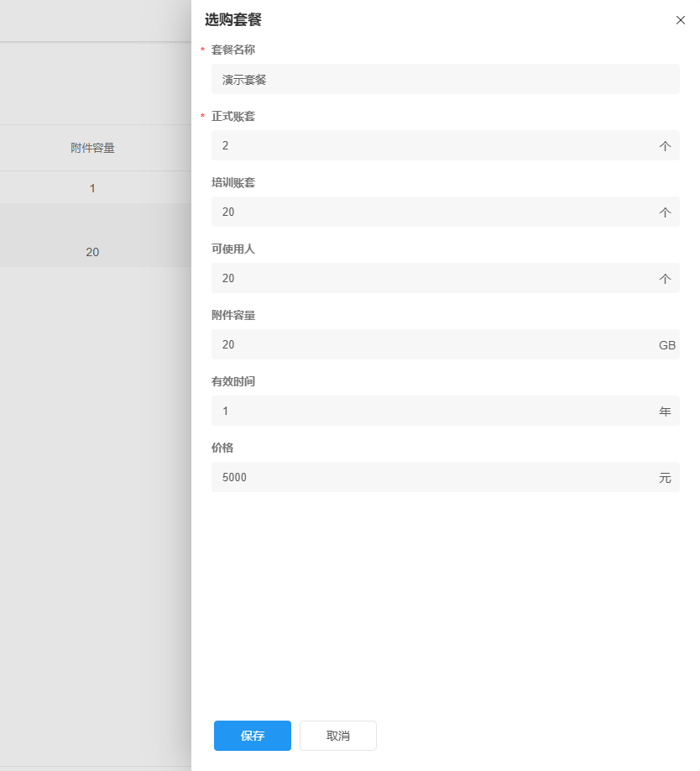Select the 可使用人 input field
This screenshot has width=700, height=771.
(x=432, y=278)
